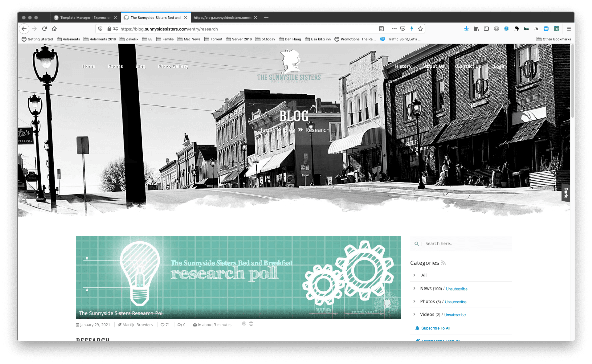
Task: Unsubscribe from News category
Action: click(456, 289)
